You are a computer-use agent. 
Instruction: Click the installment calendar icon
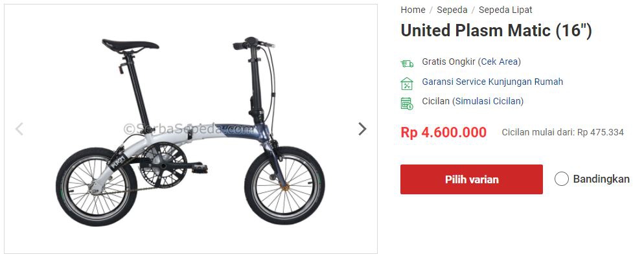(x=407, y=103)
